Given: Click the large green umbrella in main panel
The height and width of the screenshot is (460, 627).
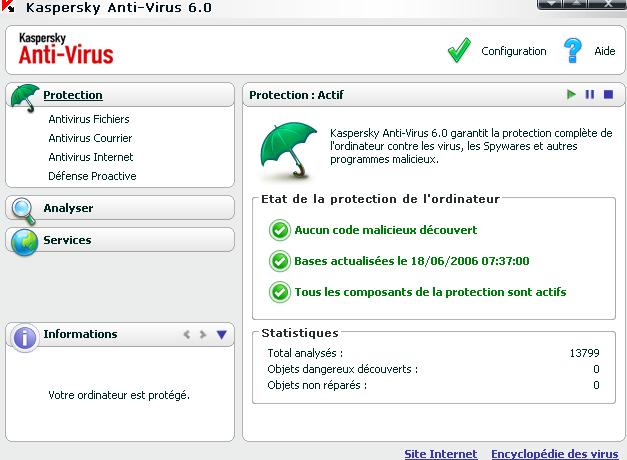Looking at the screenshot, I should tap(288, 150).
